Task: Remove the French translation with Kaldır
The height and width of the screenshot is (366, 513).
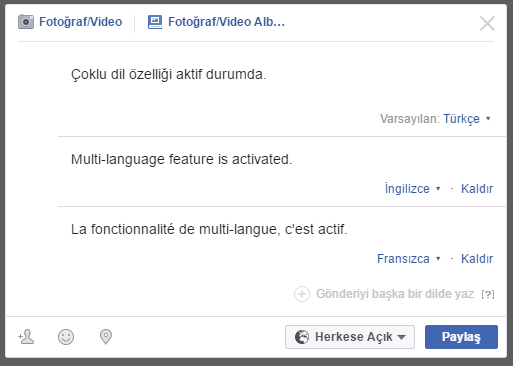Action: (477, 259)
